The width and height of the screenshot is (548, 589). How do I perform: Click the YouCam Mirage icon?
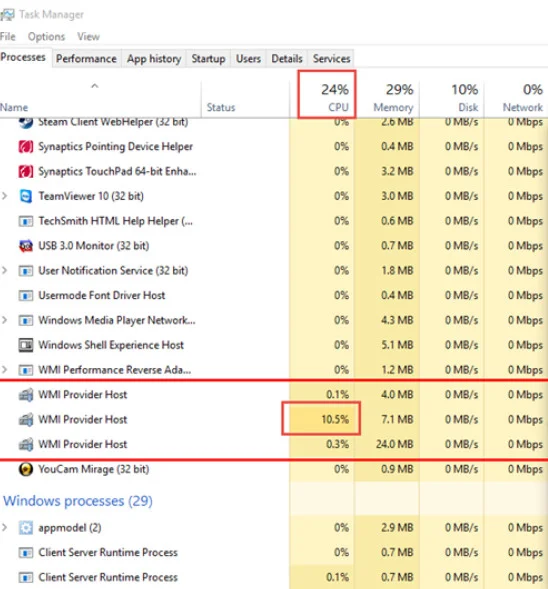pos(26,469)
